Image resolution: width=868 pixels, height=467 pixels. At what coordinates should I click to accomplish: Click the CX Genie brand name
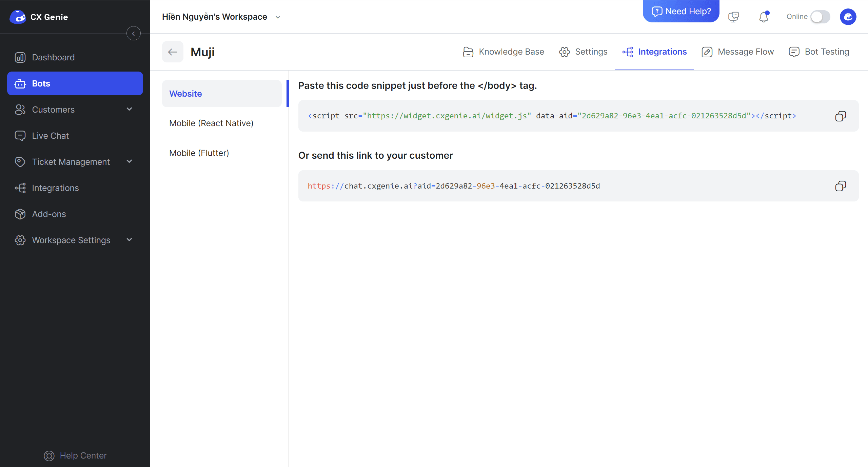tap(49, 17)
